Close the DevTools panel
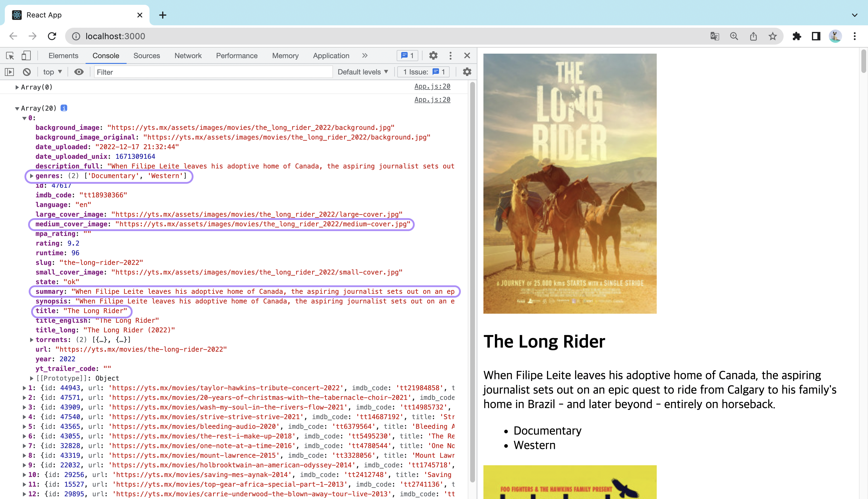Image resolution: width=868 pixels, height=499 pixels. pos(467,55)
